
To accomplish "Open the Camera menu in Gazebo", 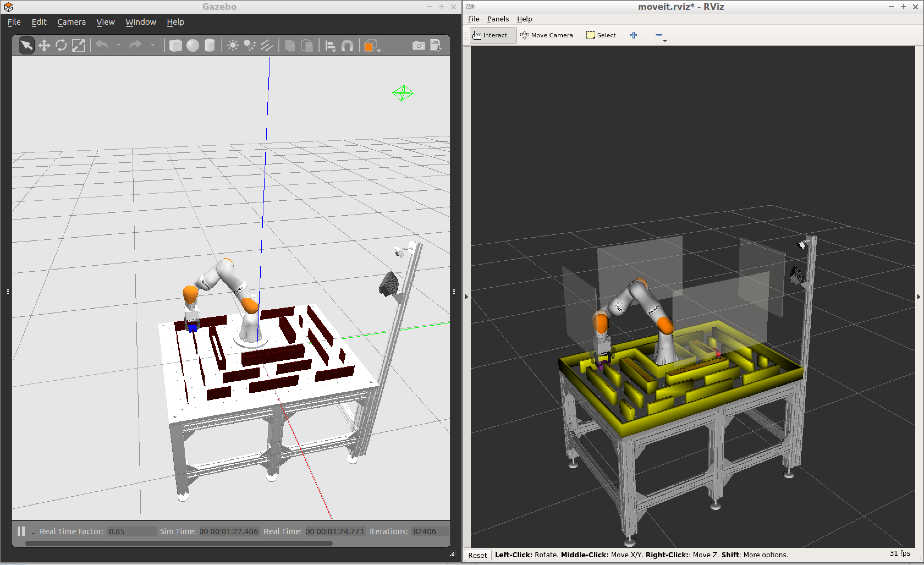I will pos(71,22).
